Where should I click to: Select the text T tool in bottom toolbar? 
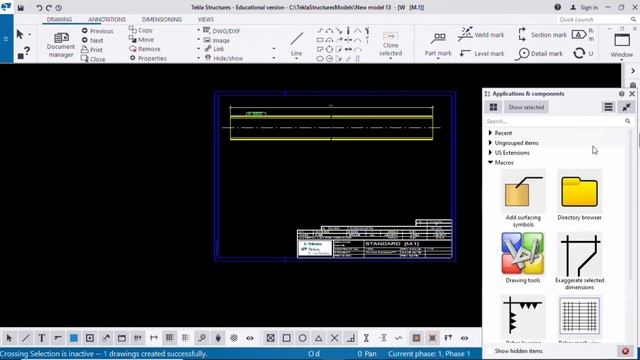pyautogui.click(x=42, y=338)
